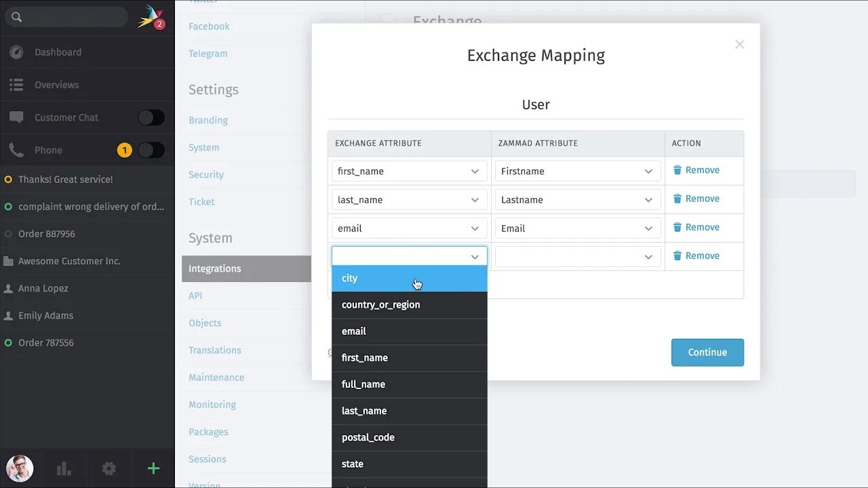The width and height of the screenshot is (868, 488).
Task: Click the sidebar search input field
Action: [66, 17]
